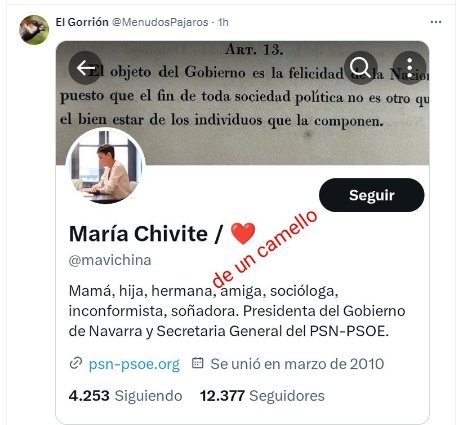459x425 pixels.
Task: Click the María Chivite profile name heading
Action: click(x=138, y=234)
